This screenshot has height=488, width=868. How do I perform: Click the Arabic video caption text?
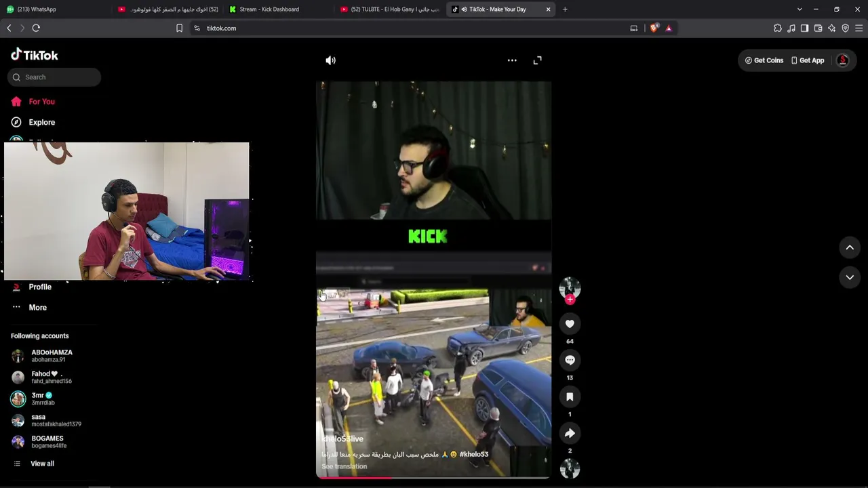[x=380, y=454]
